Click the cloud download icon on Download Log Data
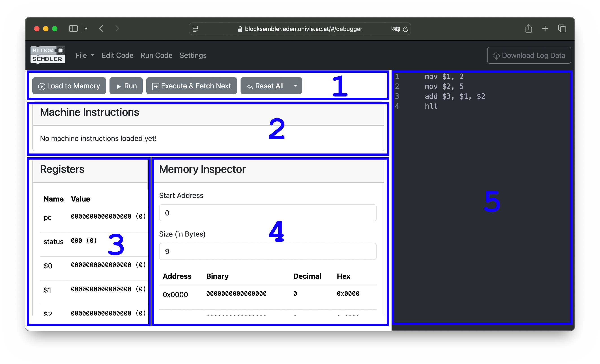This screenshot has height=364, width=600. [x=496, y=55]
